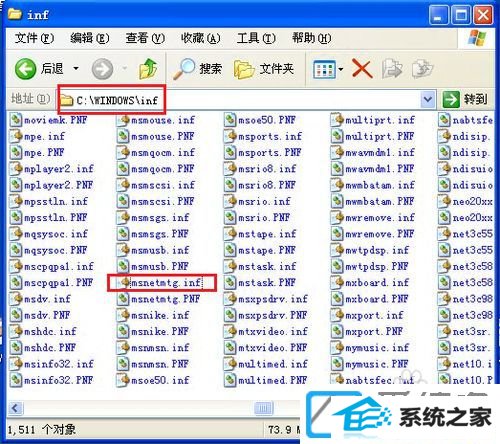The width and height of the screenshot is (500, 444).
Task: Toggle the Folders pane button
Action: (264, 69)
